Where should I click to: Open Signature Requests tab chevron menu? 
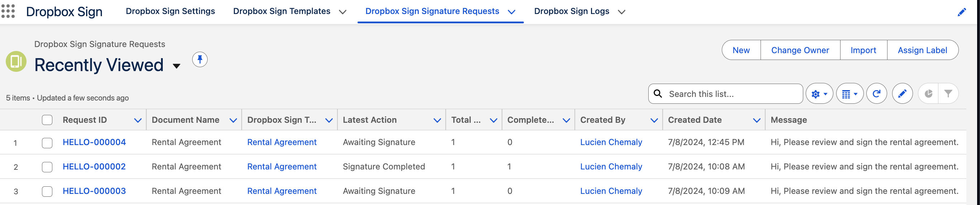(x=512, y=12)
